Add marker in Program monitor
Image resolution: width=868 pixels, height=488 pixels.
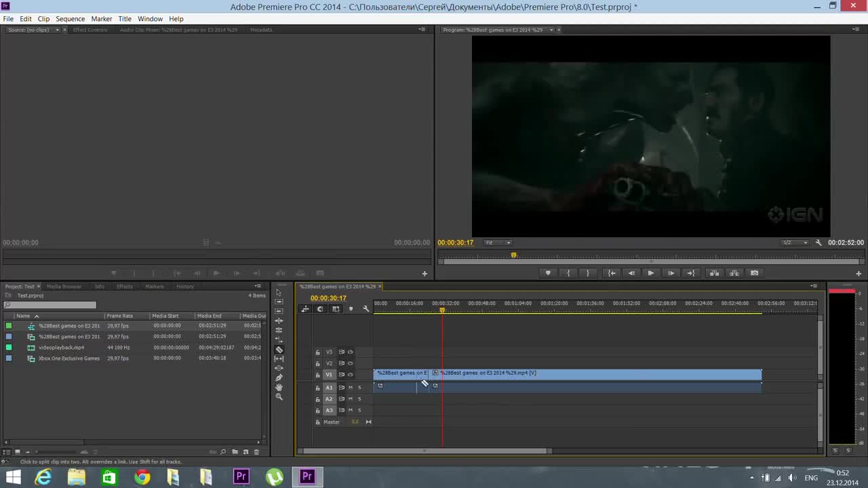[x=548, y=273]
